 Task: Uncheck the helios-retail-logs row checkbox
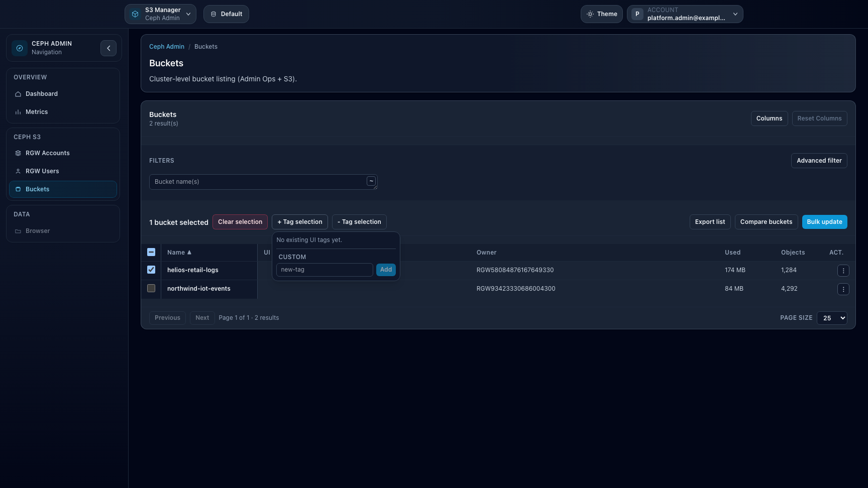click(151, 270)
